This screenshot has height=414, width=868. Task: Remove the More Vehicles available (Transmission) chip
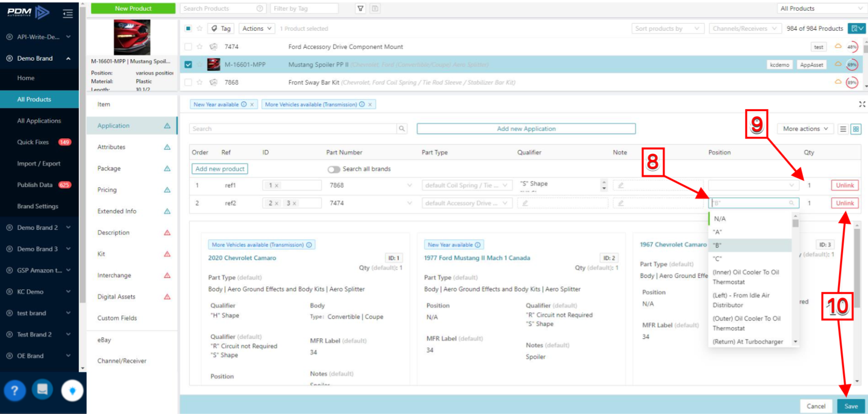click(370, 105)
